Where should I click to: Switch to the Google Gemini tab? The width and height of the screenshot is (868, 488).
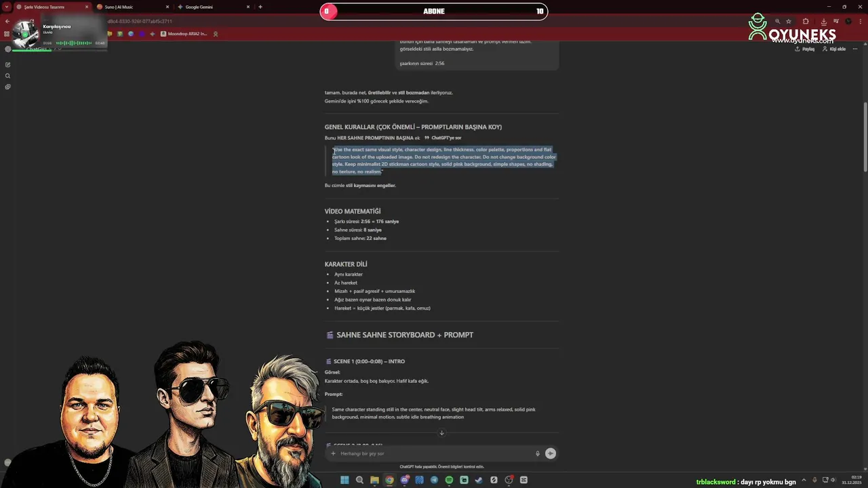point(213,7)
